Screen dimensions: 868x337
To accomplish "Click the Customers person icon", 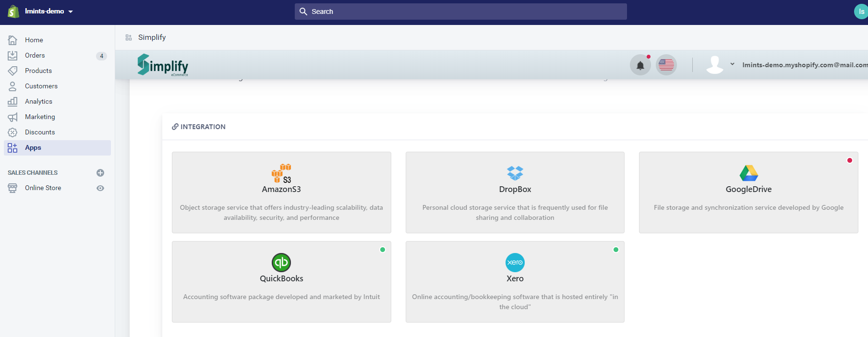I will point(12,86).
